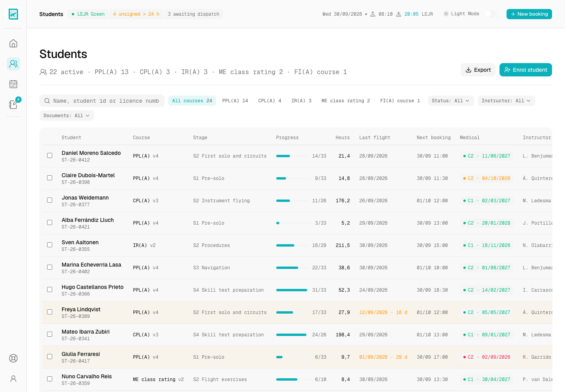Click the LEJR Green status chip
This screenshot has width=565, height=392.
[x=88, y=14]
